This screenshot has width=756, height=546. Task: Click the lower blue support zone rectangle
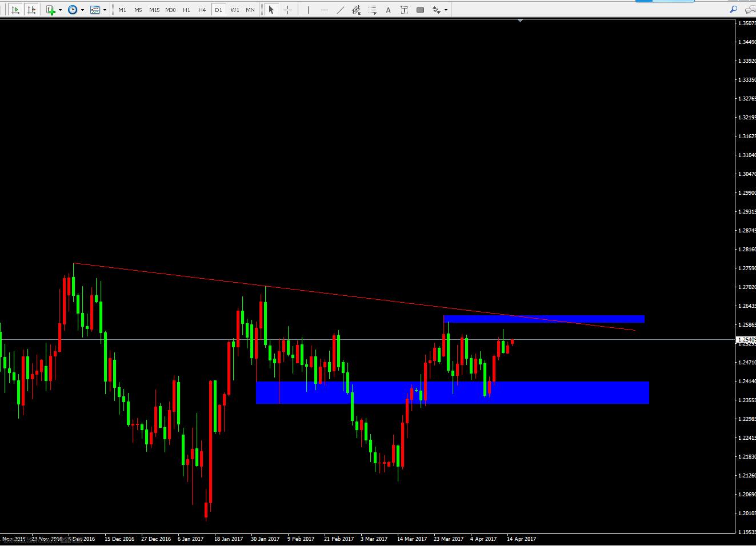[x=453, y=392]
